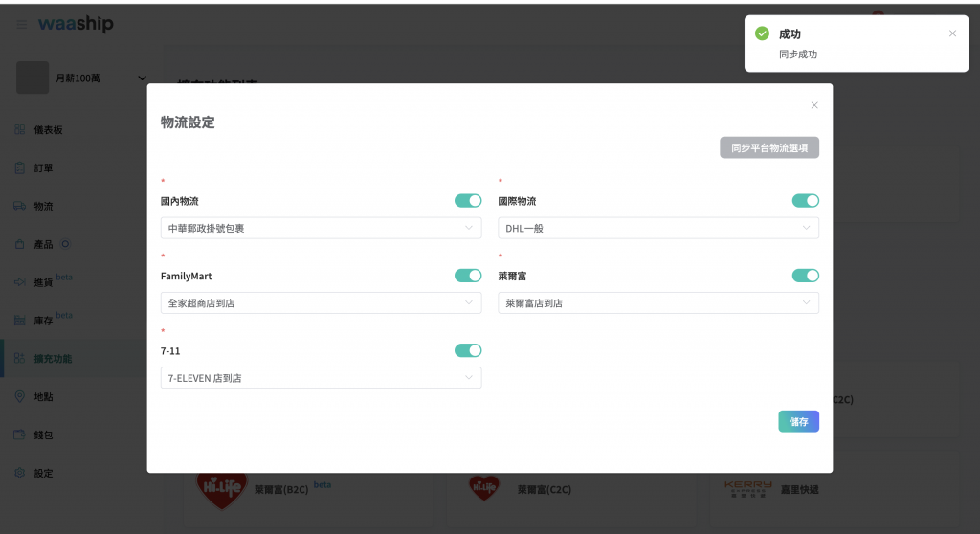Expand the DHL一般 dropdown
This screenshot has height=534, width=980.
[x=657, y=228]
